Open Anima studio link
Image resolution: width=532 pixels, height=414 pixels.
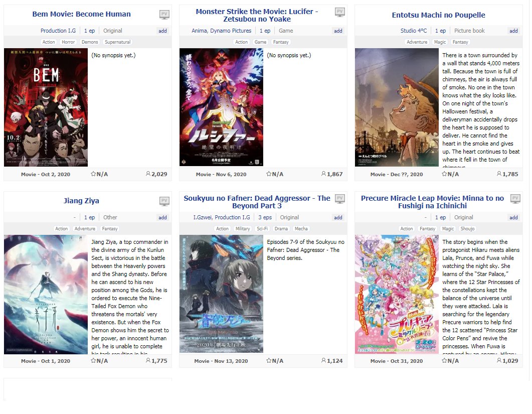pos(199,31)
